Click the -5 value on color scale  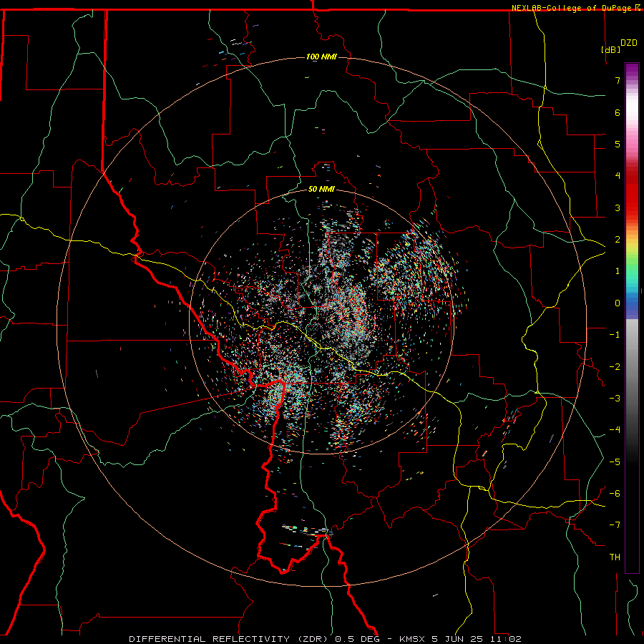pyautogui.click(x=615, y=462)
